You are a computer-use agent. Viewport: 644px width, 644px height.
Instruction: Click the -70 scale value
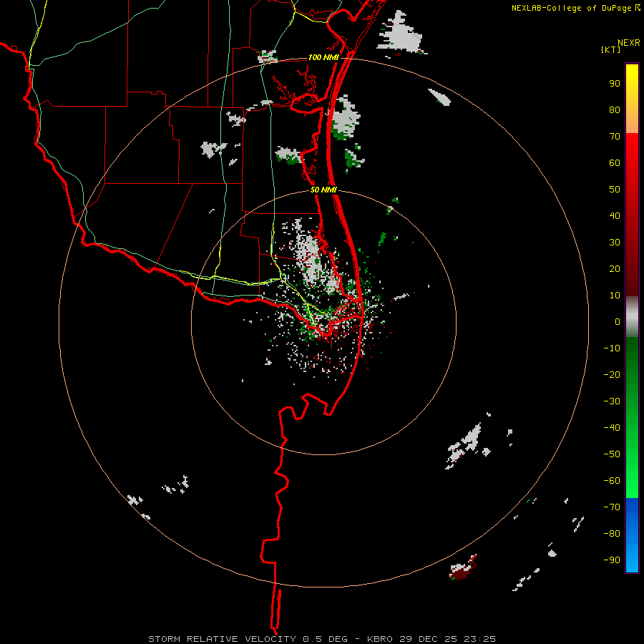pyautogui.click(x=612, y=507)
